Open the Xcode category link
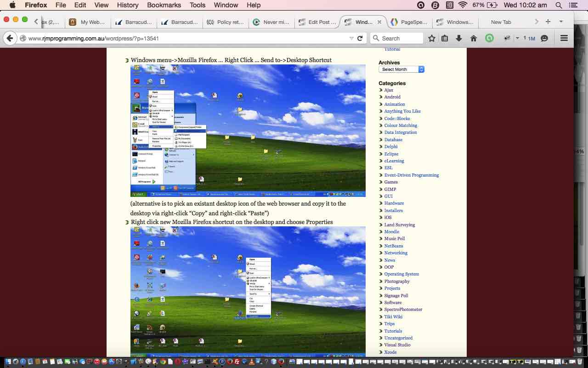The image size is (588, 368). (390, 352)
